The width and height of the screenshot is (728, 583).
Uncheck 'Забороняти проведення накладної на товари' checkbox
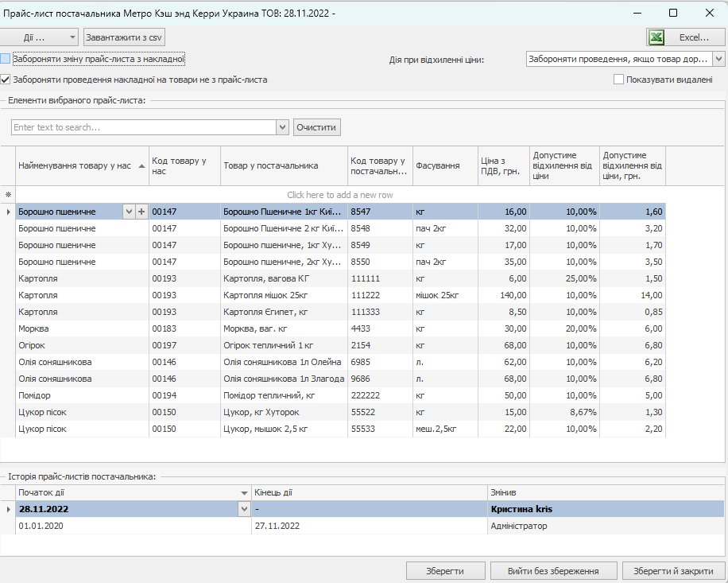tap(6, 80)
